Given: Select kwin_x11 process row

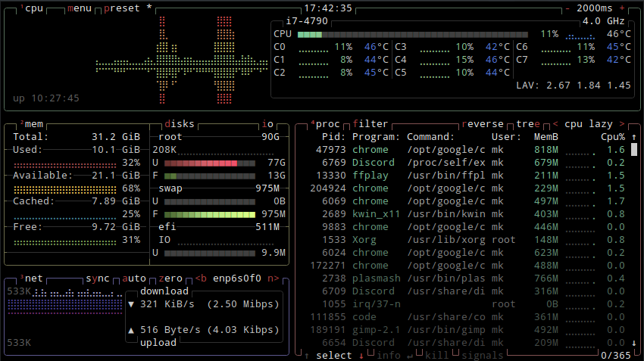Looking at the screenshot, I should pos(467,214).
